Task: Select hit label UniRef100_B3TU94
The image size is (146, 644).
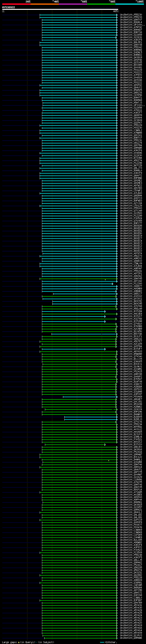Action: click(x=131, y=312)
